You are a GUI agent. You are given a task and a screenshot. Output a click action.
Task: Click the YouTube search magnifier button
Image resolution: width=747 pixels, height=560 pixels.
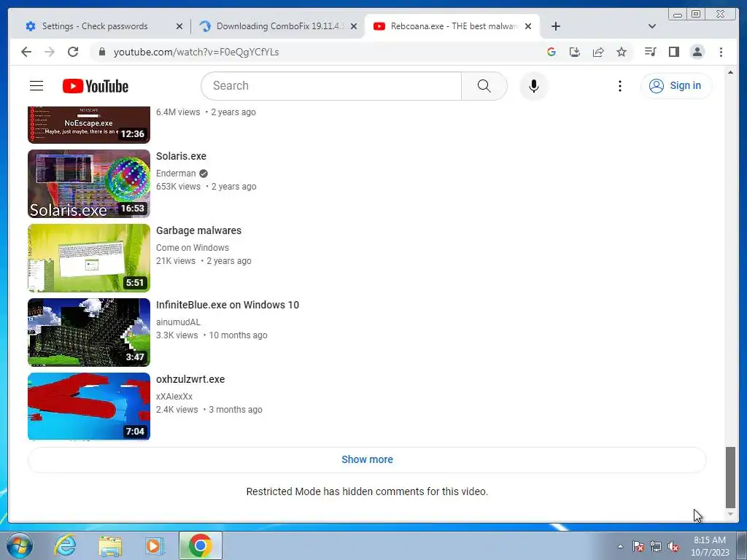484,86
